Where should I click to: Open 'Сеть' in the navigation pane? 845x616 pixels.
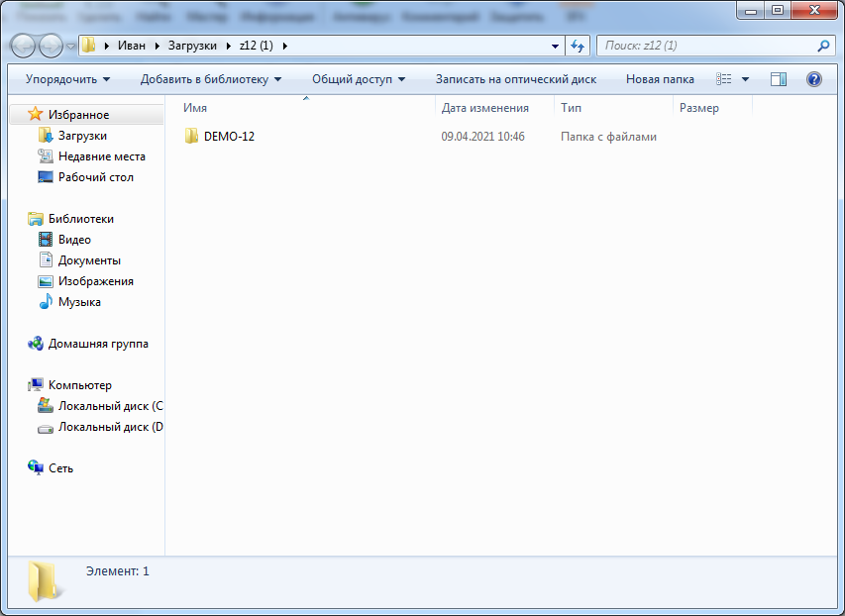[x=60, y=468]
